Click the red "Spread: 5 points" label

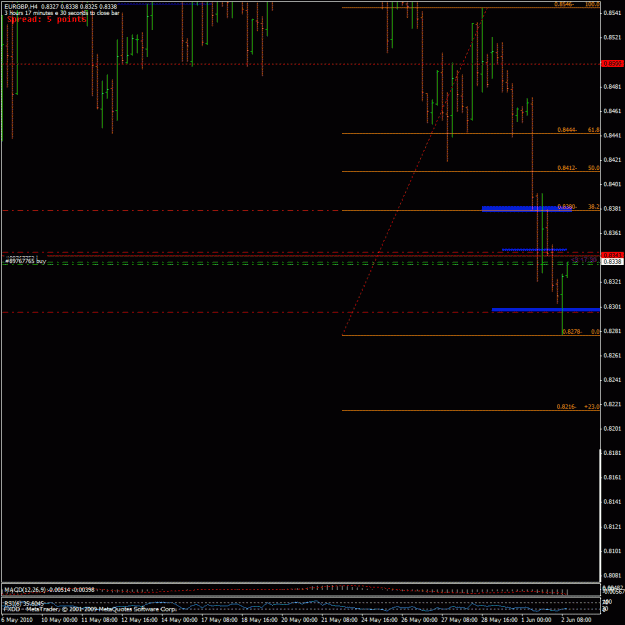(x=47, y=19)
